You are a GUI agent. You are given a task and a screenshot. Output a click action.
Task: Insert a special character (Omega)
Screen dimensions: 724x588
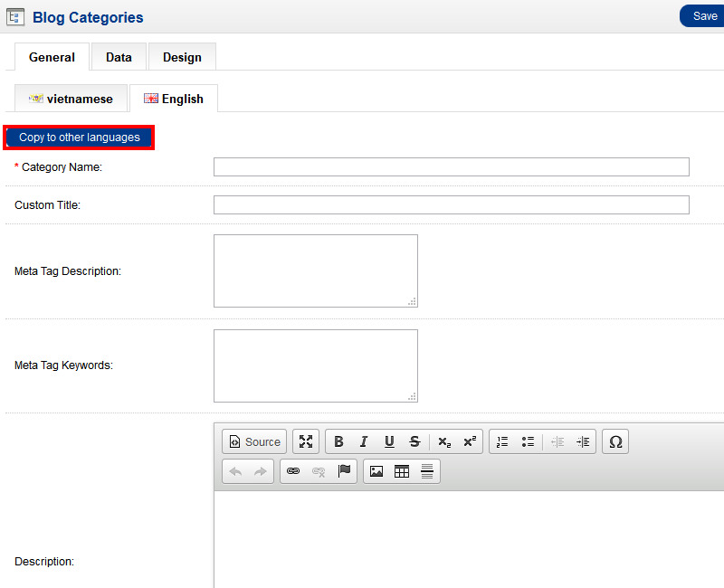point(615,441)
